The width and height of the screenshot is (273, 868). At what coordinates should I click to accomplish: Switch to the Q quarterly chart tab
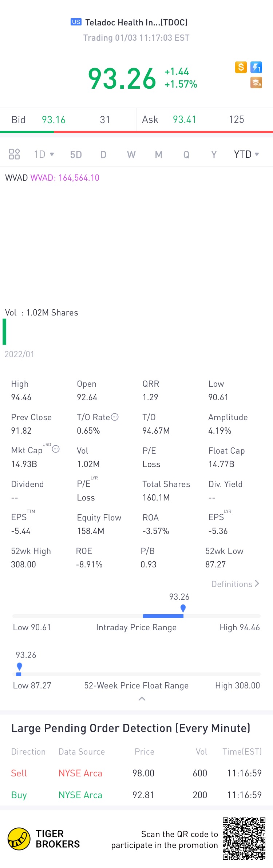(186, 155)
